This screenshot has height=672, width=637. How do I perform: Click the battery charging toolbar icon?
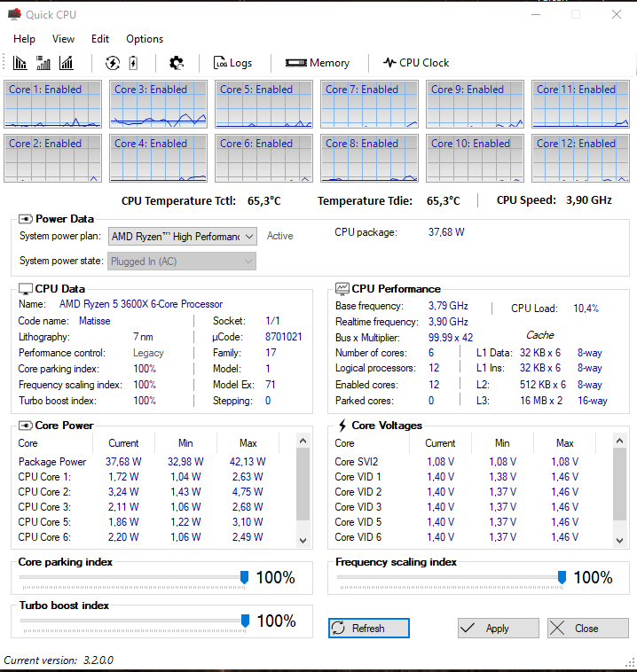coord(133,63)
